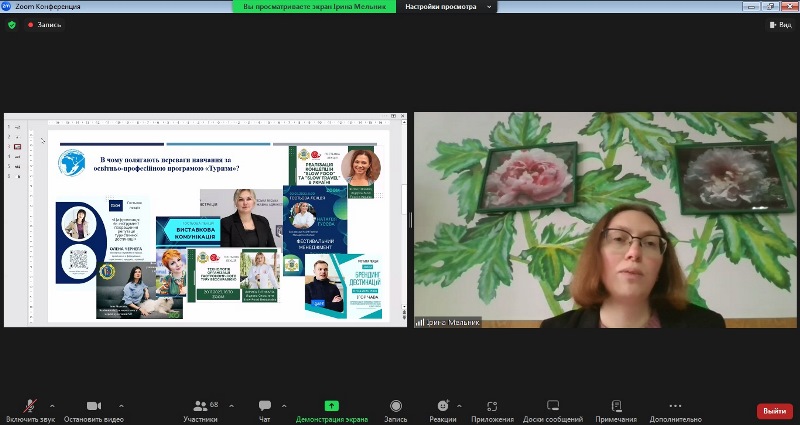Select Ірина Мельник's video thumbnail
The image size is (800, 425).
(x=605, y=220)
